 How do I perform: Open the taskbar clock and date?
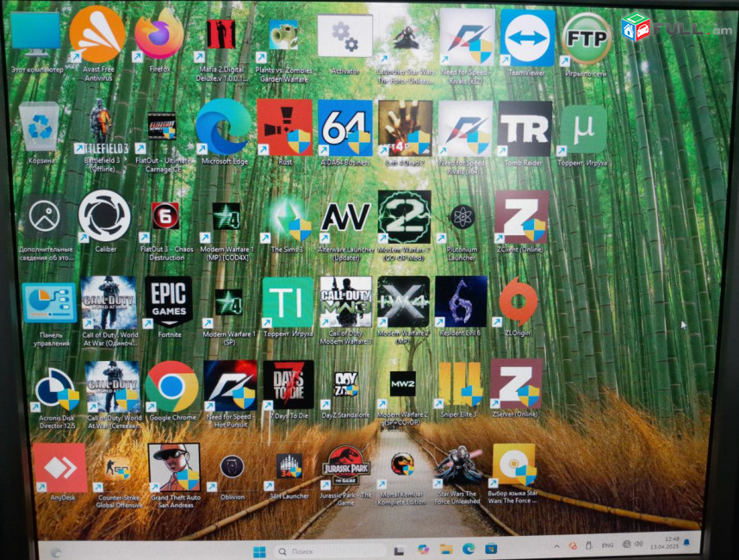tap(665, 543)
